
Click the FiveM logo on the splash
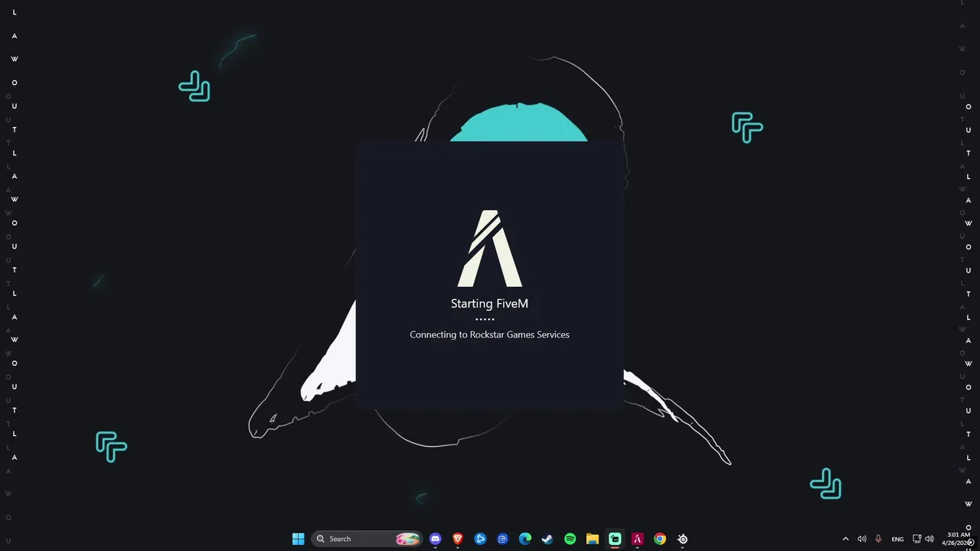click(x=490, y=249)
